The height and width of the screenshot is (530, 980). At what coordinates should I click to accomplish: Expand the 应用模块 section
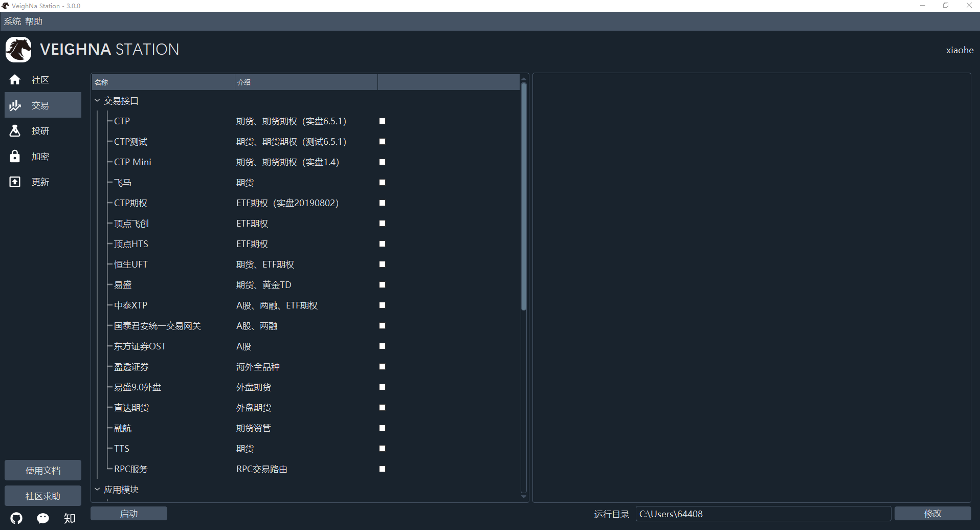click(97, 489)
